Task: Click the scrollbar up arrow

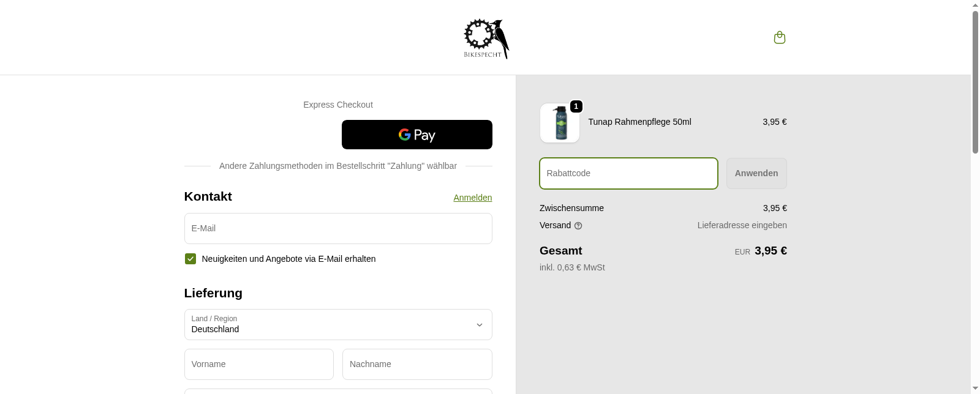Action: (975, 5)
